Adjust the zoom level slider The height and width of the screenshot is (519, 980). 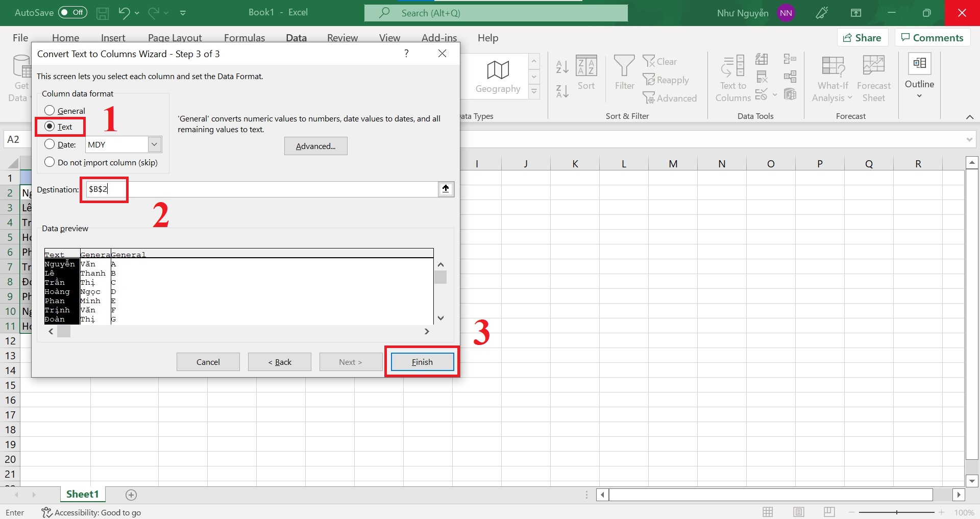(x=897, y=512)
